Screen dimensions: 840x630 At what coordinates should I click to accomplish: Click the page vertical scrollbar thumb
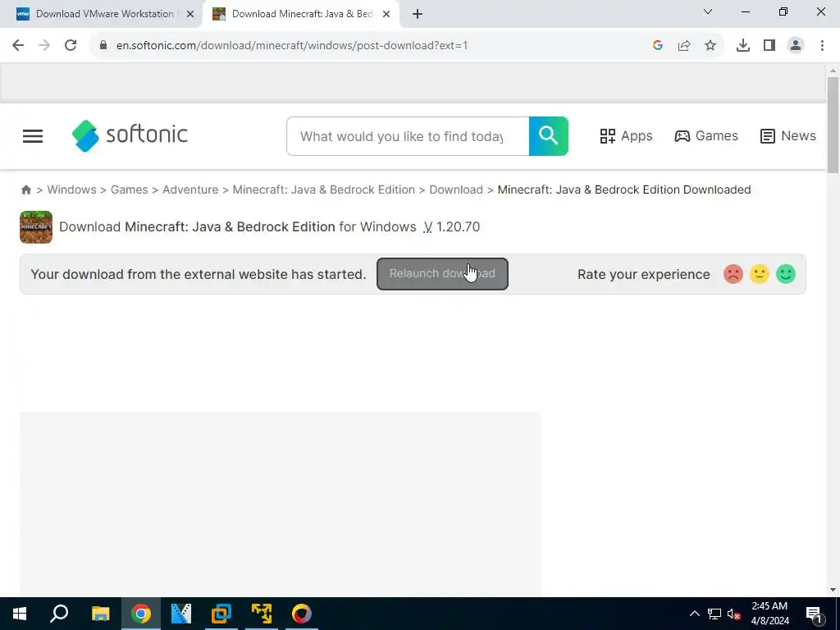(x=833, y=125)
